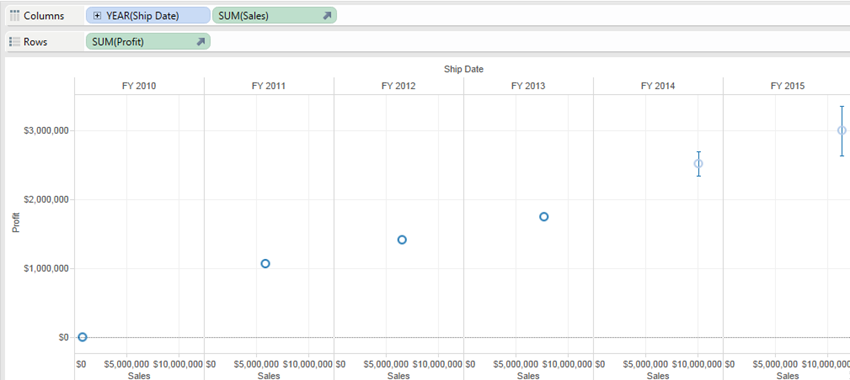Click the $3,000,000 Profit axis label
Image resolution: width=850 pixels, height=380 pixels.
point(46,131)
